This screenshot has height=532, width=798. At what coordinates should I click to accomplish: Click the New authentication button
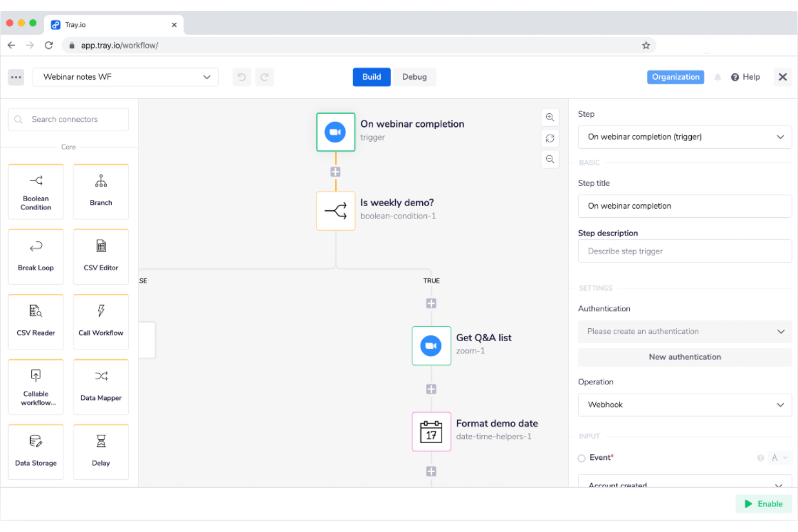click(x=684, y=357)
